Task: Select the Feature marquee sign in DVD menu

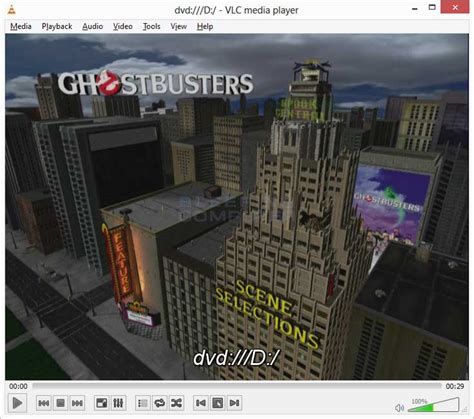Action: coord(121,263)
